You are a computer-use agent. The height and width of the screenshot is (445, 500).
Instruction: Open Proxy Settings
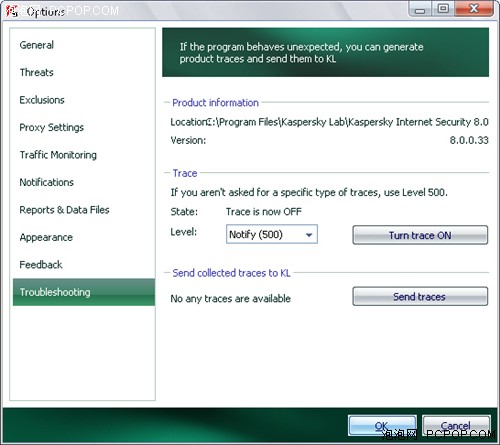point(52,127)
